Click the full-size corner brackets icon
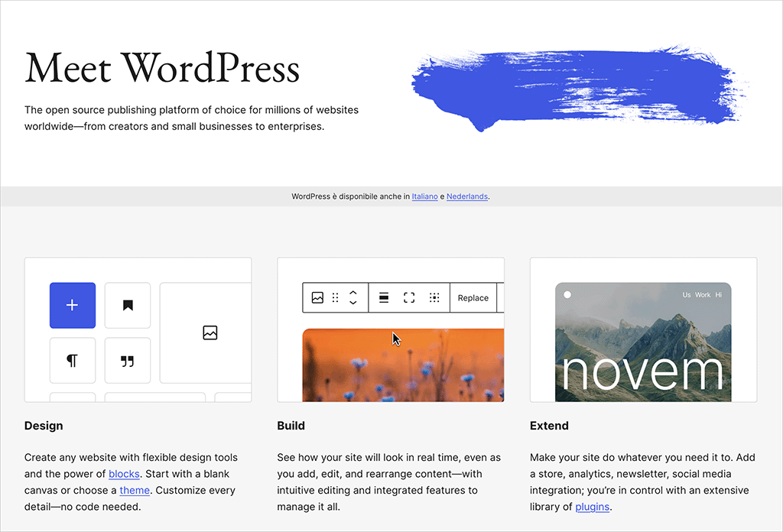The width and height of the screenshot is (783, 532). pos(409,298)
